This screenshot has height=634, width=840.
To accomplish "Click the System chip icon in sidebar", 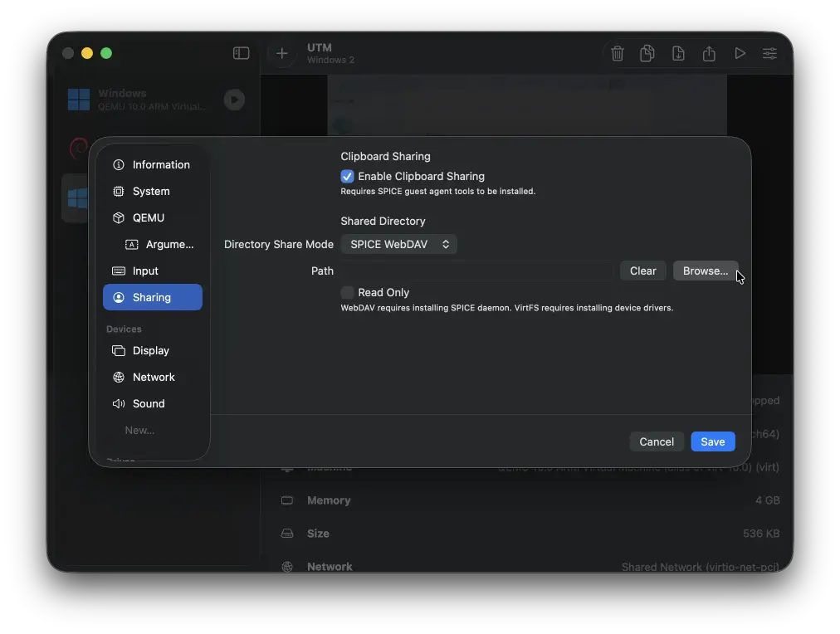I will [x=119, y=191].
